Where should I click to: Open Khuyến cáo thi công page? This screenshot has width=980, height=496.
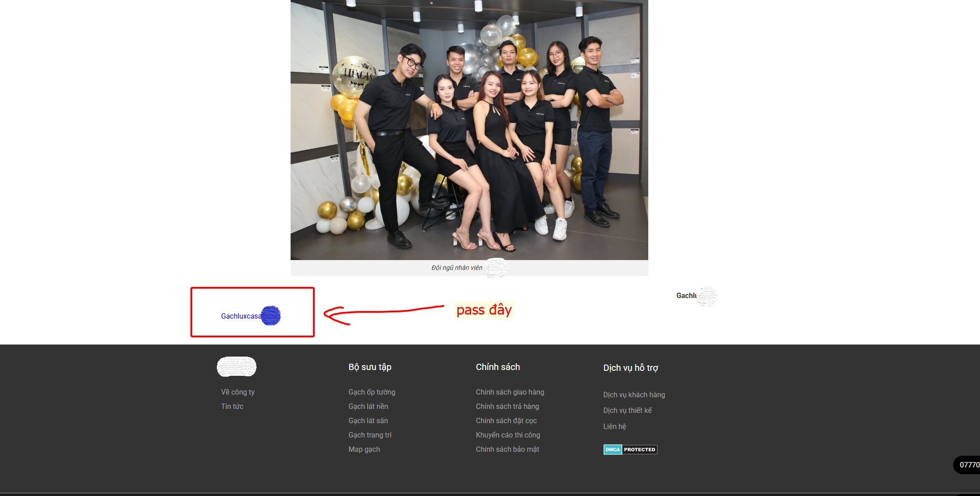tap(508, 435)
